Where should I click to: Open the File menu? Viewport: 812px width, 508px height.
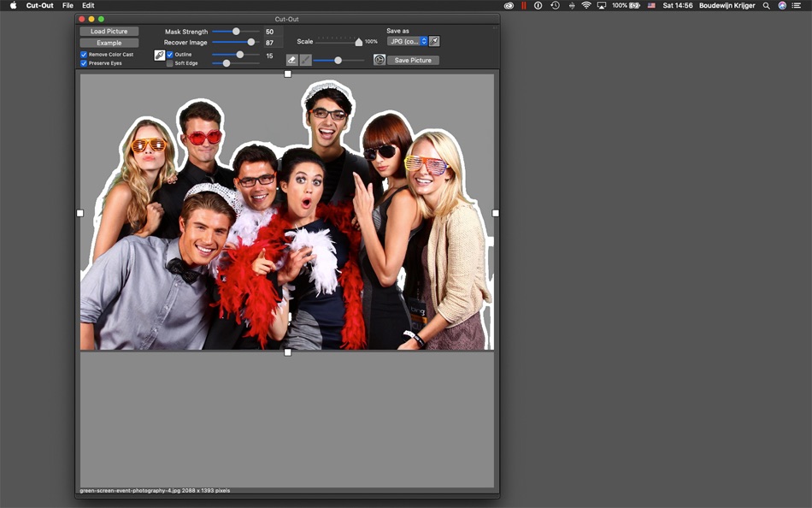click(68, 5)
